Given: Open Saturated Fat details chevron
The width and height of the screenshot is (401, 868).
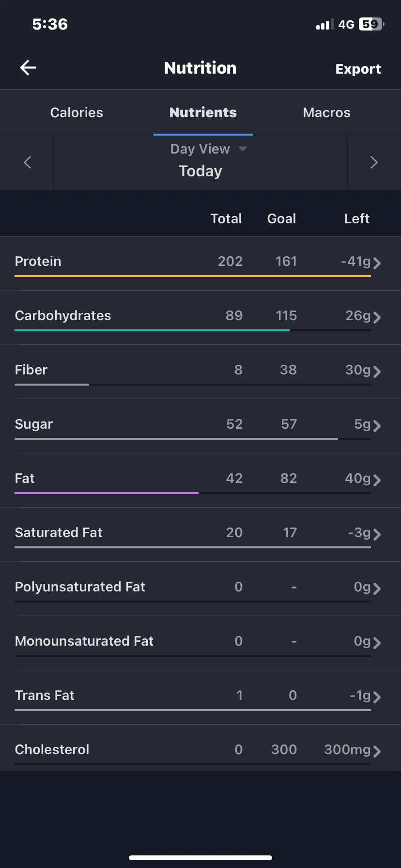Looking at the screenshot, I should click(377, 534).
